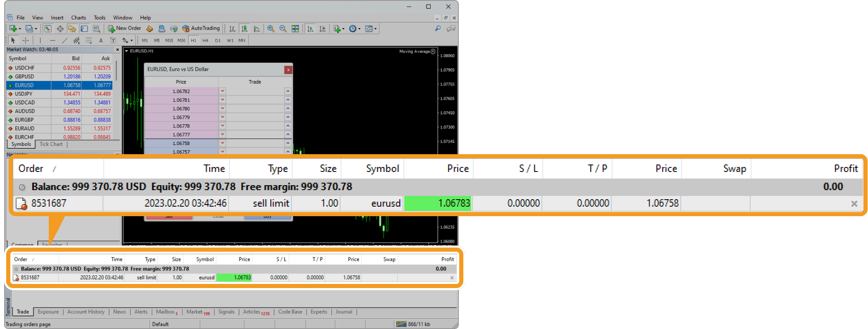Screen dimensions: 868x329
Task: Open the Charts menu
Action: pos(79,18)
